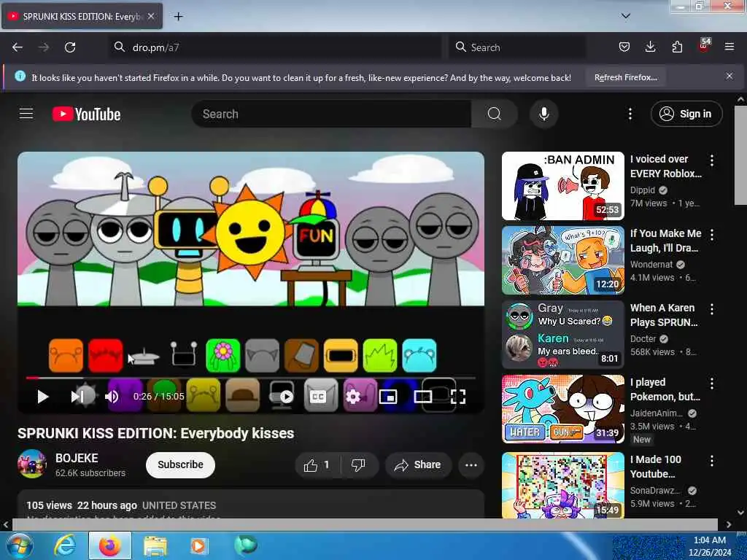The image size is (747, 560).
Task: Click the horizontal scrollbar at bottom
Action: click(365, 524)
